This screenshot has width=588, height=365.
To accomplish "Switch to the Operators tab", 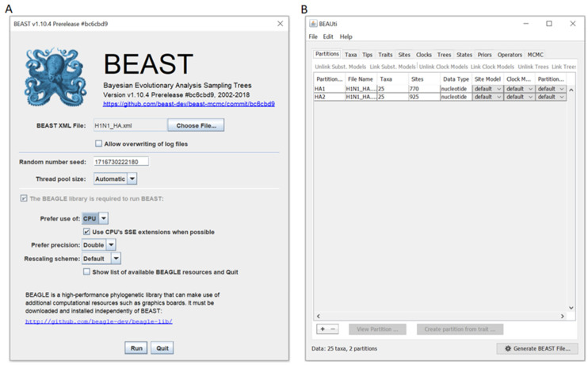I will [510, 55].
